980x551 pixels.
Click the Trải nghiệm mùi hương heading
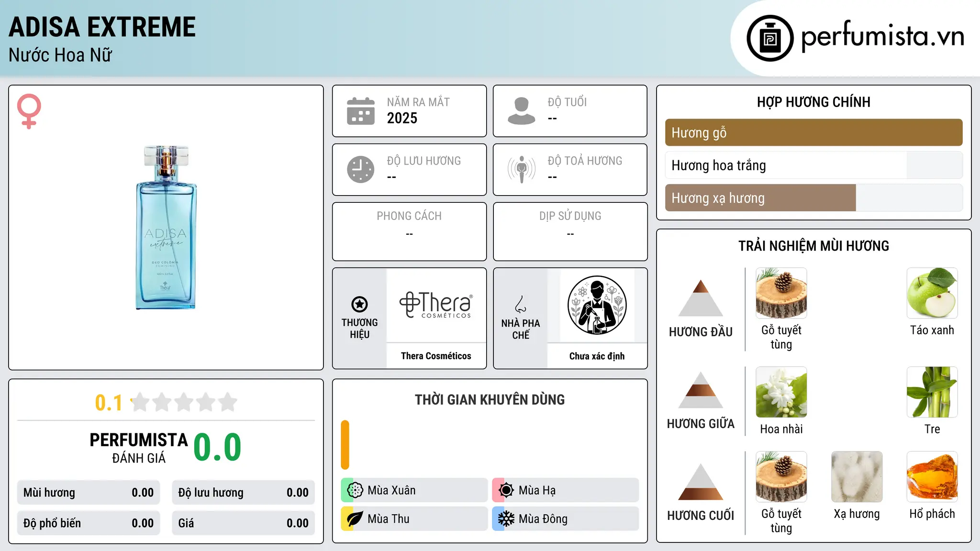point(813,246)
